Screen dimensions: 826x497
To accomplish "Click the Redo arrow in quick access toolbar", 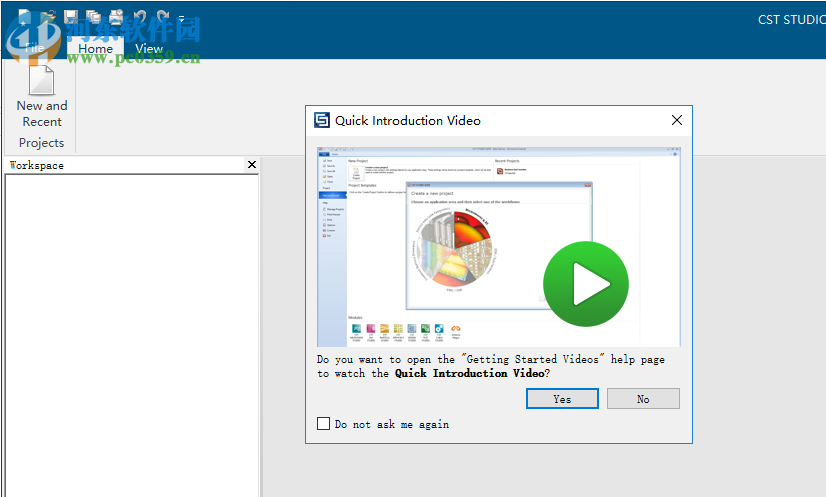I will [163, 17].
